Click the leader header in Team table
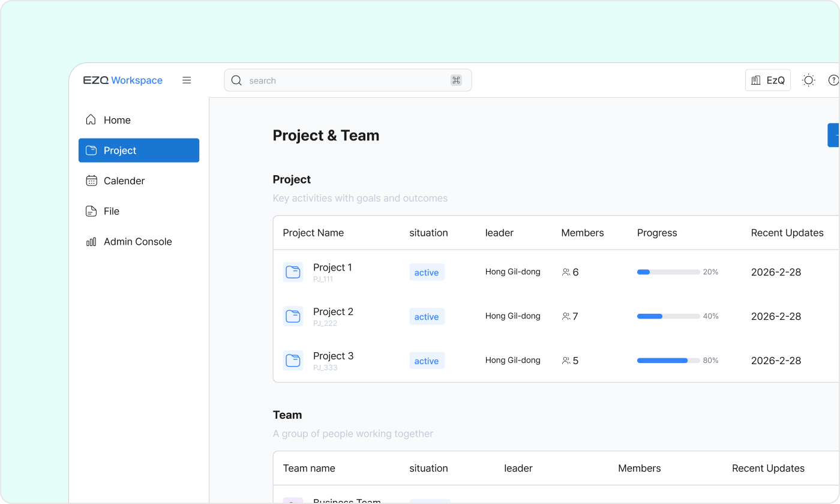840x504 pixels. pos(518,468)
